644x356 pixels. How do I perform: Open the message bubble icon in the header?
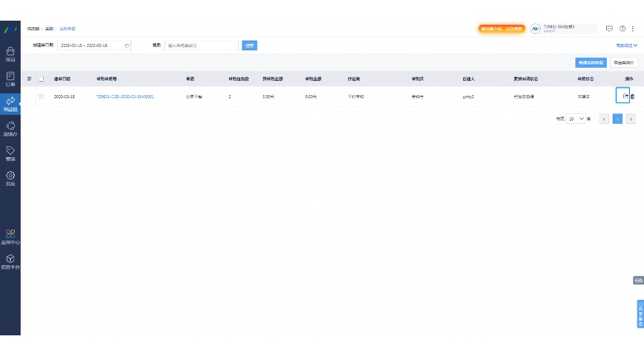(609, 28)
